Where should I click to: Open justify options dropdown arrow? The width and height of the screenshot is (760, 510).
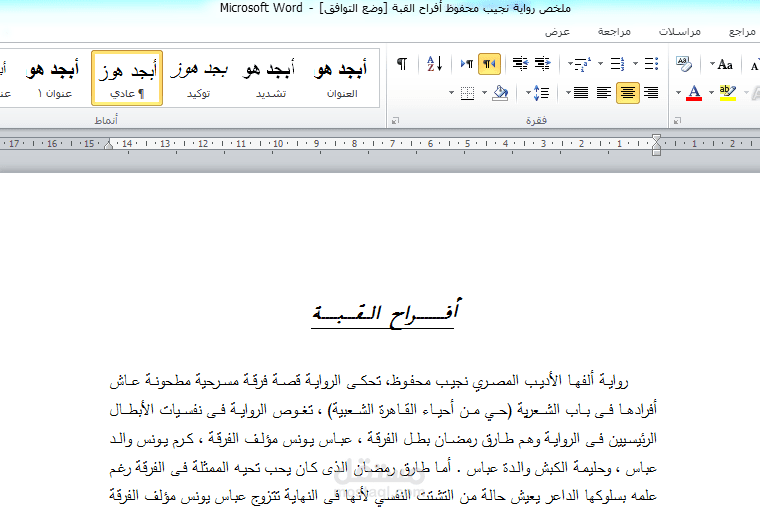pos(568,93)
